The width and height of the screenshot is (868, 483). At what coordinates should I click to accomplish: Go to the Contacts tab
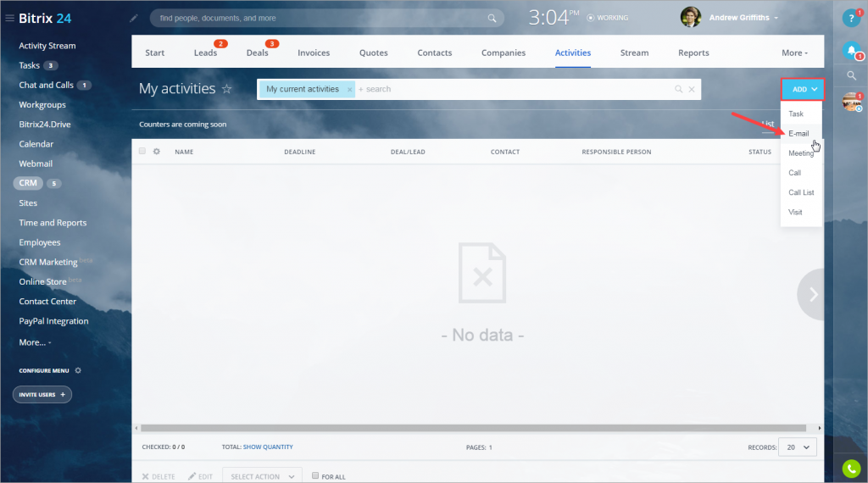[435, 53]
